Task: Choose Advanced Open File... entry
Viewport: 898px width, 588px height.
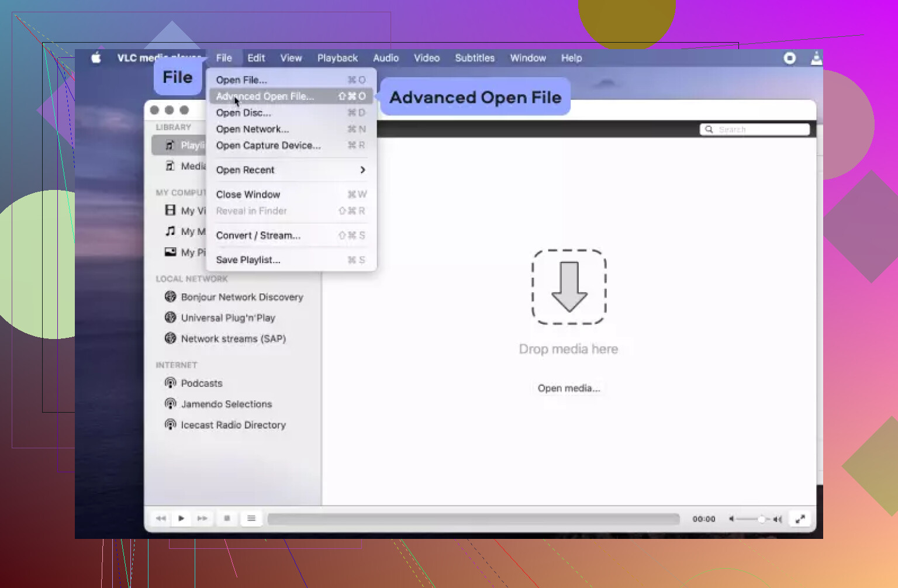Action: click(291, 96)
